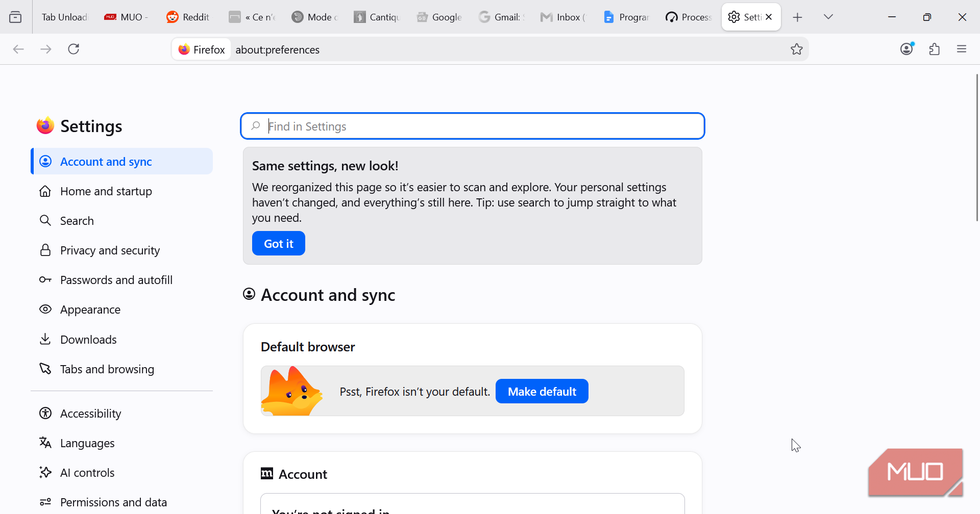
Task: Switch to the Gmail tab
Action: [x=502, y=17]
